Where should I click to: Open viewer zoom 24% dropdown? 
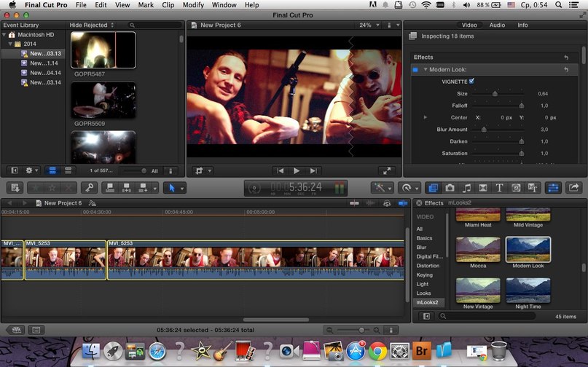tap(369, 25)
